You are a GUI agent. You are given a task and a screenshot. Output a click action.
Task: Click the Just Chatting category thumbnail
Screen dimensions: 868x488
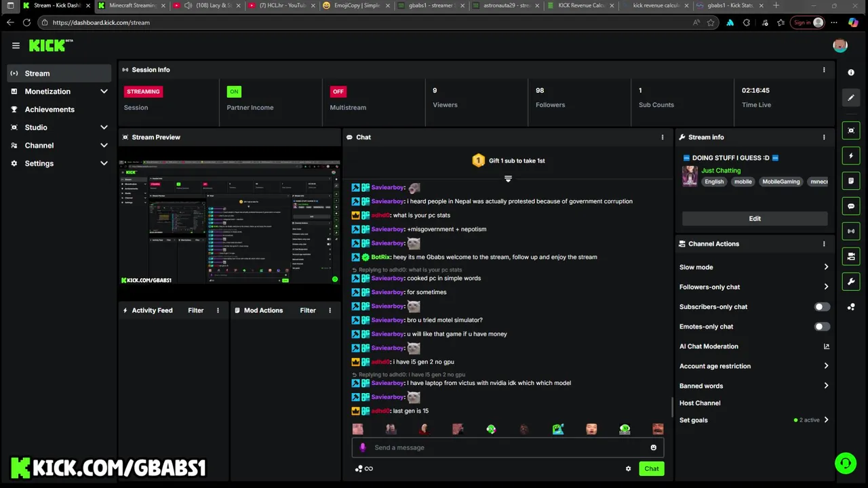coord(690,176)
